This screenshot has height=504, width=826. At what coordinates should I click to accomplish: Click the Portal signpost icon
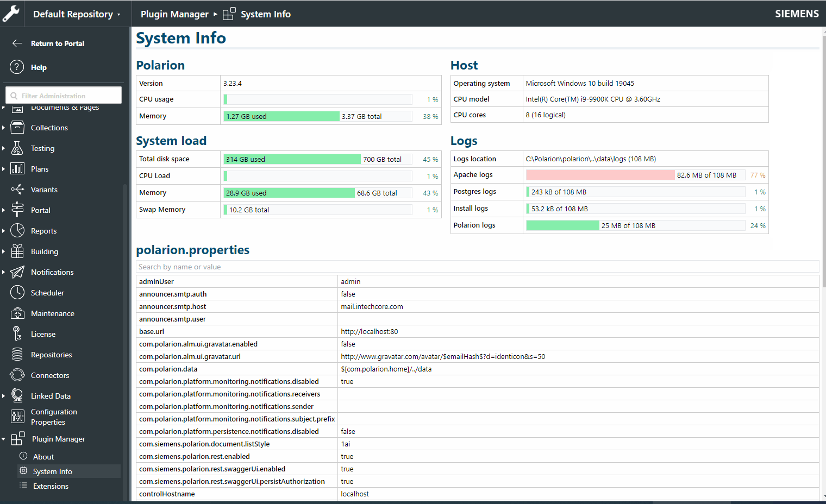pyautogui.click(x=17, y=210)
